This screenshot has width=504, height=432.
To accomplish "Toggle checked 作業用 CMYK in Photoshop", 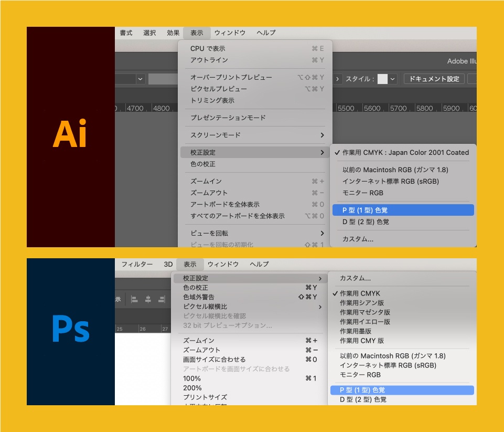I will [402, 293].
